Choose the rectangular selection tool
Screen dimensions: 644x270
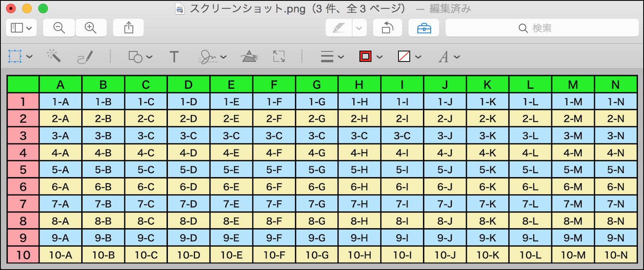(15, 57)
